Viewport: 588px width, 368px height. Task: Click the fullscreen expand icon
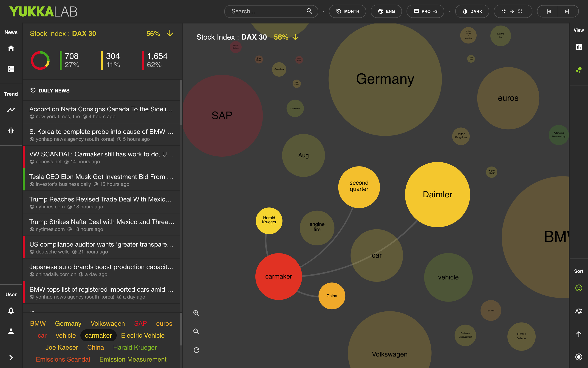[520, 11]
